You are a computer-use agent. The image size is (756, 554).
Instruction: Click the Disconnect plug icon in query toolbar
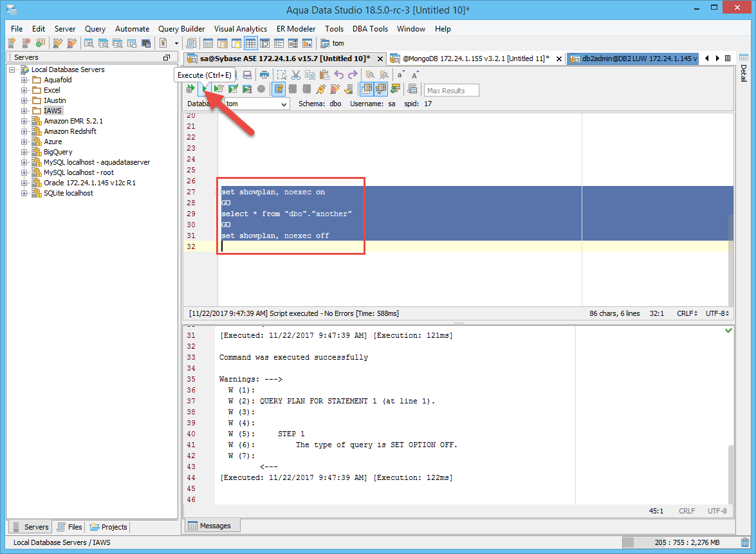click(335, 89)
